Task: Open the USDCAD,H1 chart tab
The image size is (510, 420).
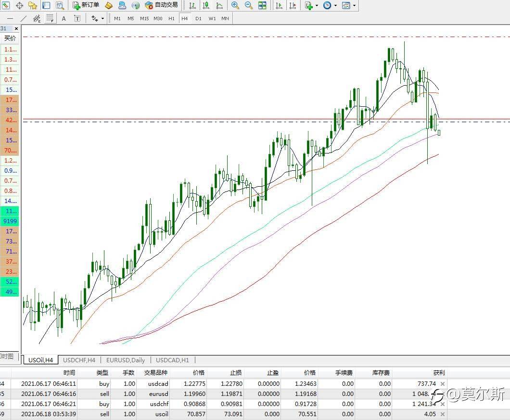Action: click(x=172, y=360)
